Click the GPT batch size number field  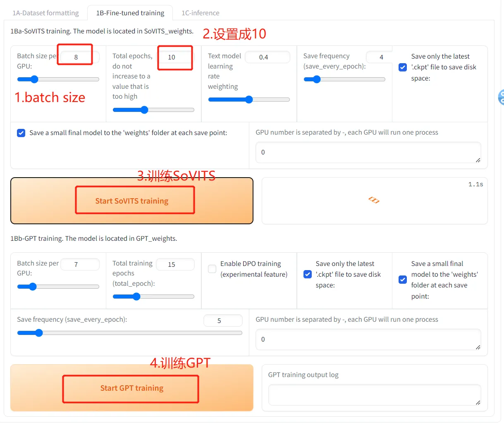pyautogui.click(x=80, y=264)
